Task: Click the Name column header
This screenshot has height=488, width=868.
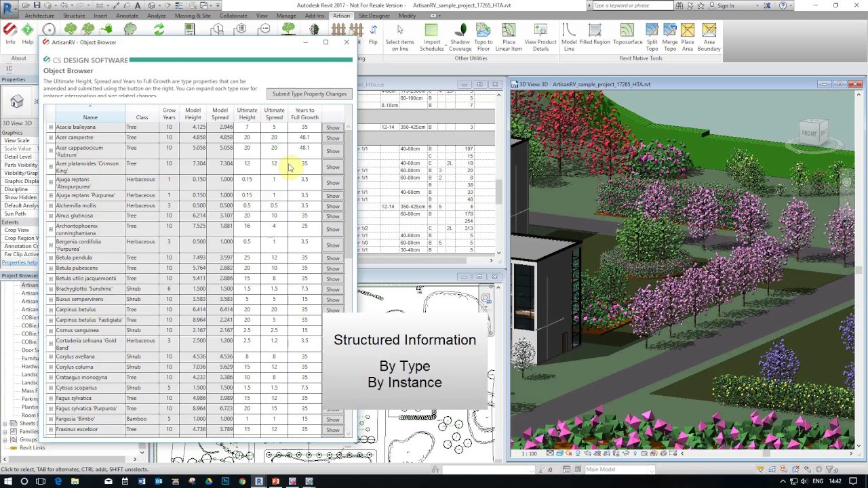Action: tap(90, 113)
